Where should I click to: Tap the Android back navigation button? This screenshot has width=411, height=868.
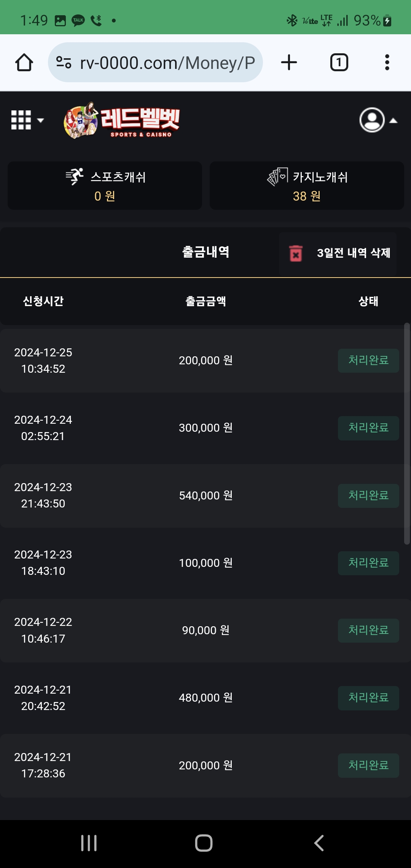click(x=319, y=843)
